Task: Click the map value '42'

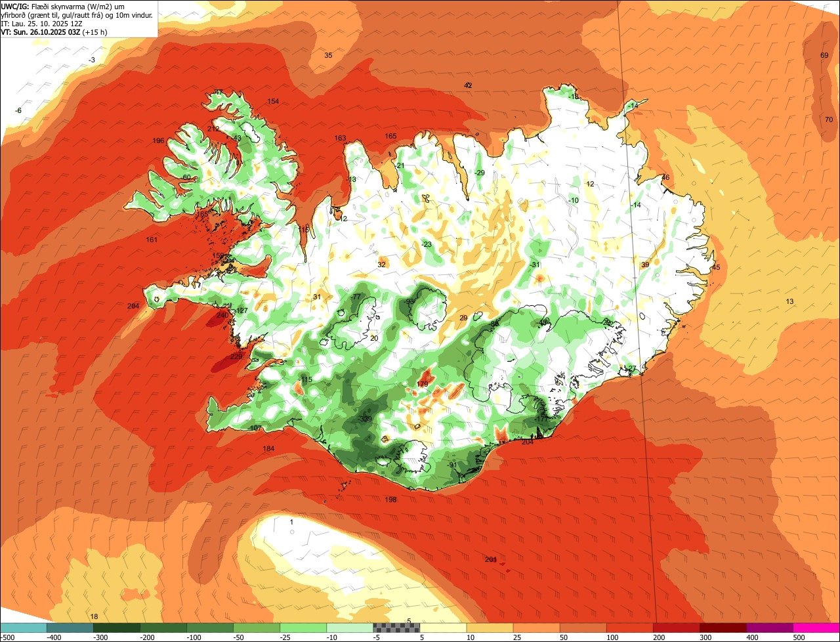Action: pos(468,85)
